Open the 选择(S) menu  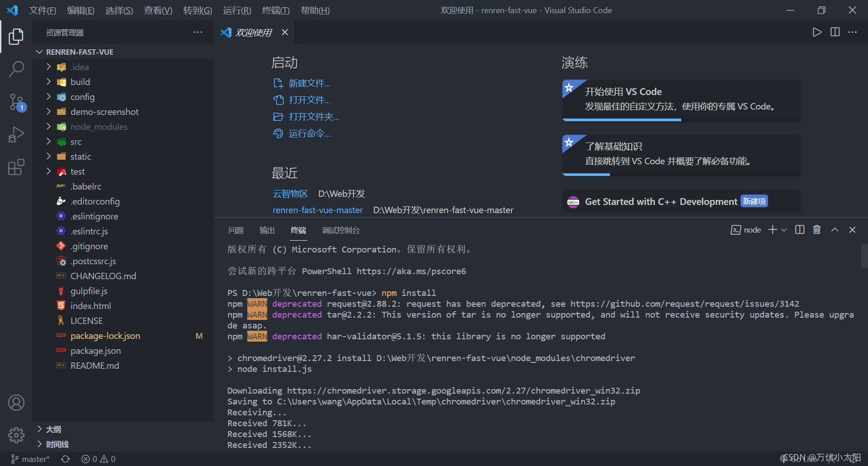[x=119, y=10]
